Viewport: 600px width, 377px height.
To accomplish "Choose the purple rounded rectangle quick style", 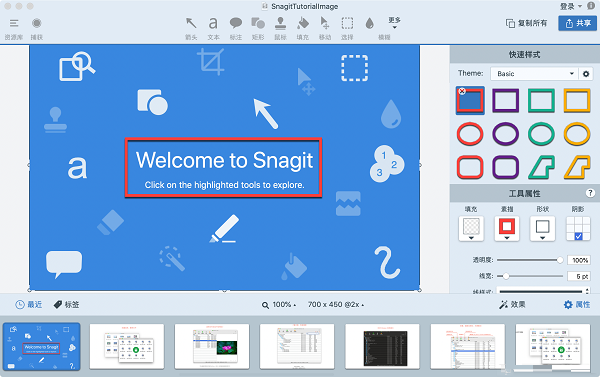I will click(x=505, y=167).
